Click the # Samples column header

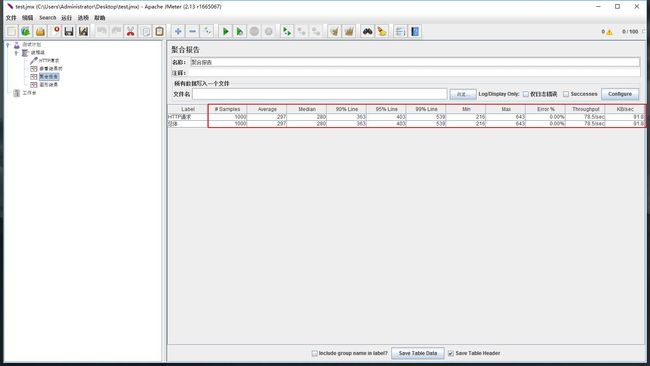pyautogui.click(x=227, y=109)
